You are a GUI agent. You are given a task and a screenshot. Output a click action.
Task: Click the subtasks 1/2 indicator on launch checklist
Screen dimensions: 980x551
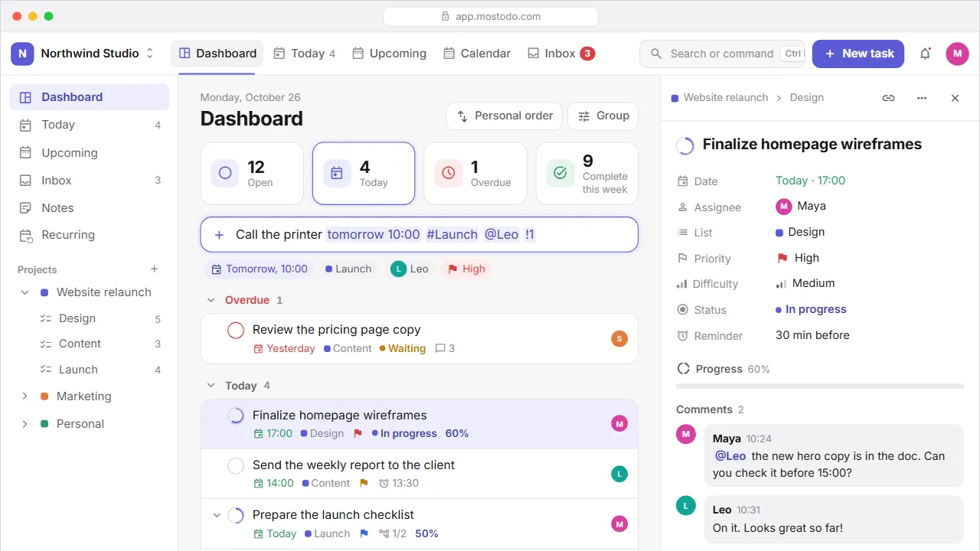click(393, 533)
